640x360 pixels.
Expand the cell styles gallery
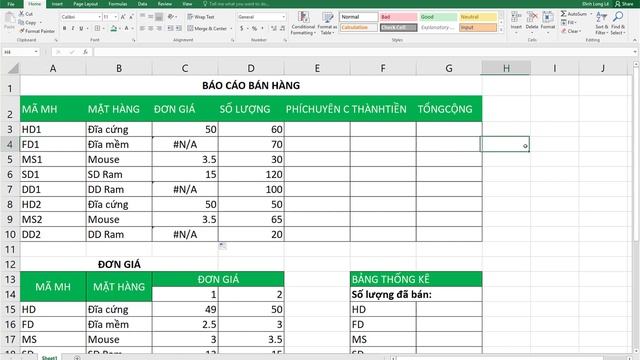[501, 30]
